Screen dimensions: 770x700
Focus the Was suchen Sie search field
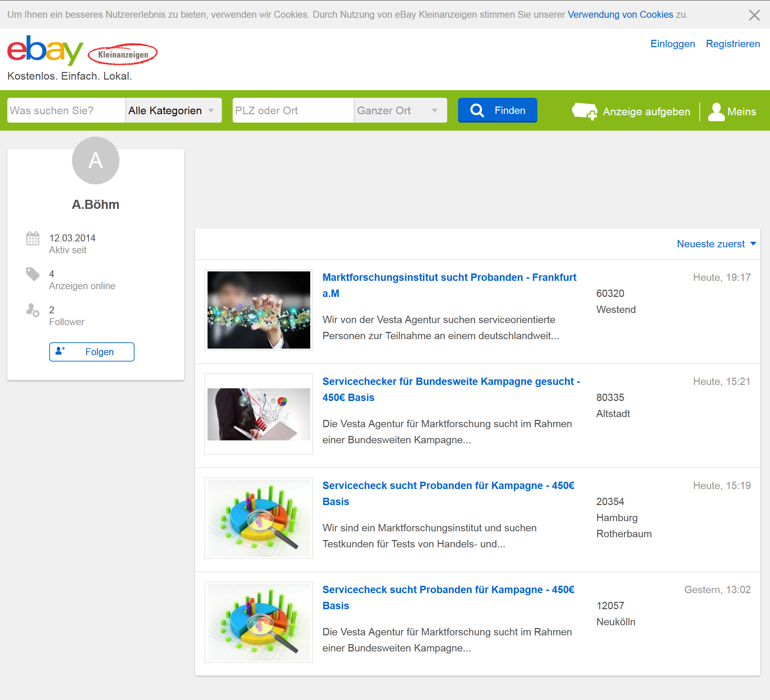click(x=66, y=110)
